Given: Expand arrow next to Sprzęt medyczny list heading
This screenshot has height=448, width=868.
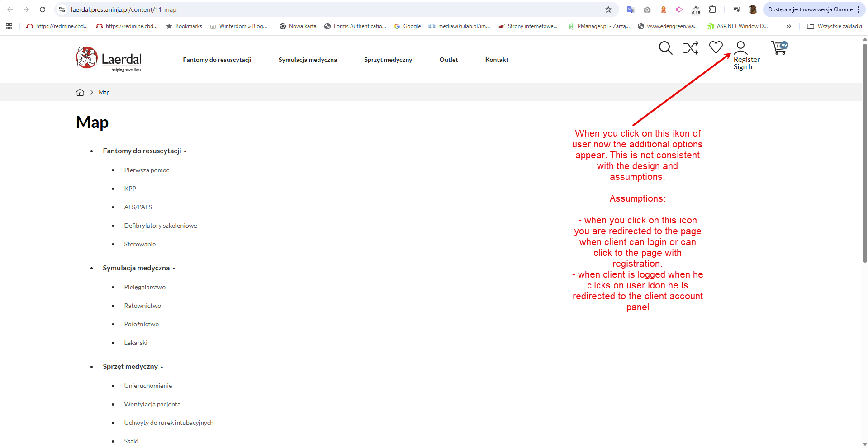Looking at the screenshot, I should pyautogui.click(x=161, y=367).
